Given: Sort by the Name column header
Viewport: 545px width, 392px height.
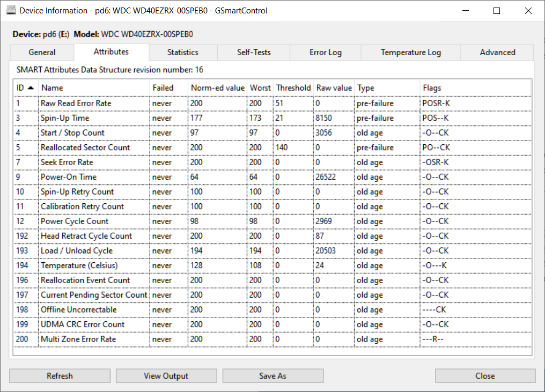Looking at the screenshot, I should point(94,88).
